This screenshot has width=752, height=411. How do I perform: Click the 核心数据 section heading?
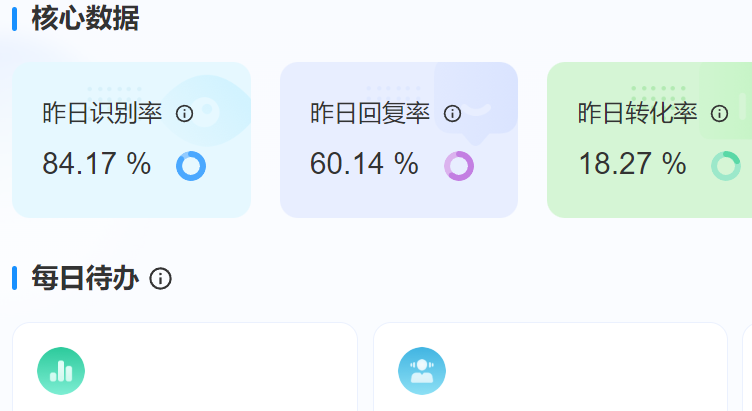[x=85, y=18]
